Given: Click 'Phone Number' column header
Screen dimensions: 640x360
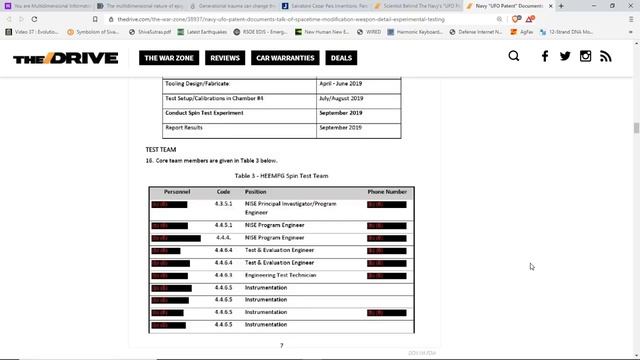Looking at the screenshot, I should [387, 192].
